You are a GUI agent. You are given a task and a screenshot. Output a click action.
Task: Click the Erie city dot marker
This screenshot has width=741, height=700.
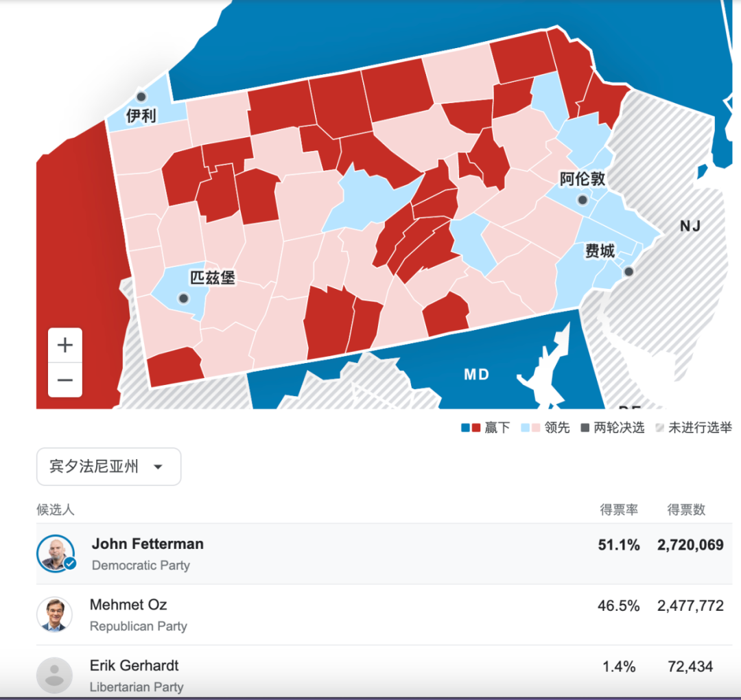[x=141, y=97]
